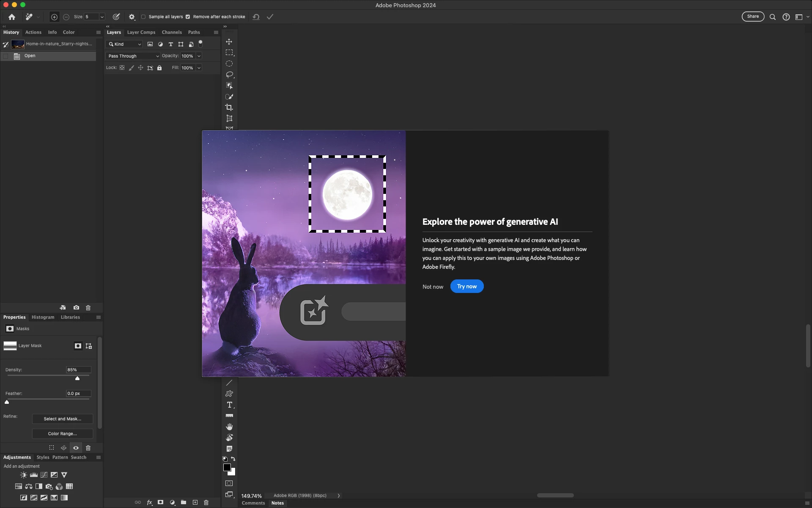Click the Select and Mask button

[x=62, y=419]
